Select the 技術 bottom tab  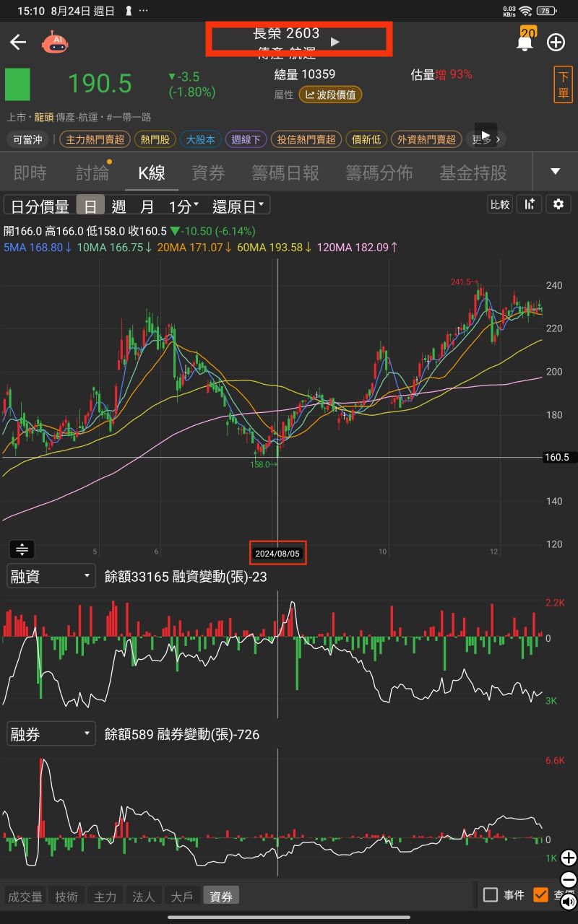[66, 896]
